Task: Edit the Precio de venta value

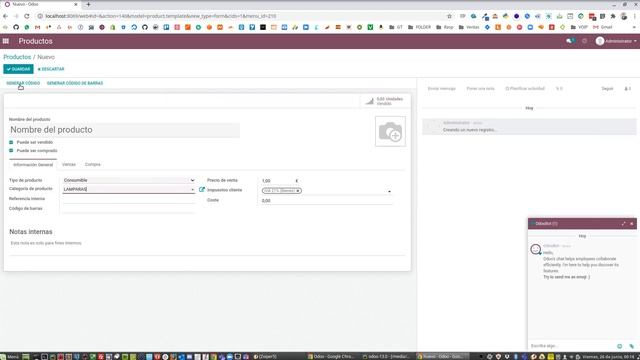Action: coord(277,180)
